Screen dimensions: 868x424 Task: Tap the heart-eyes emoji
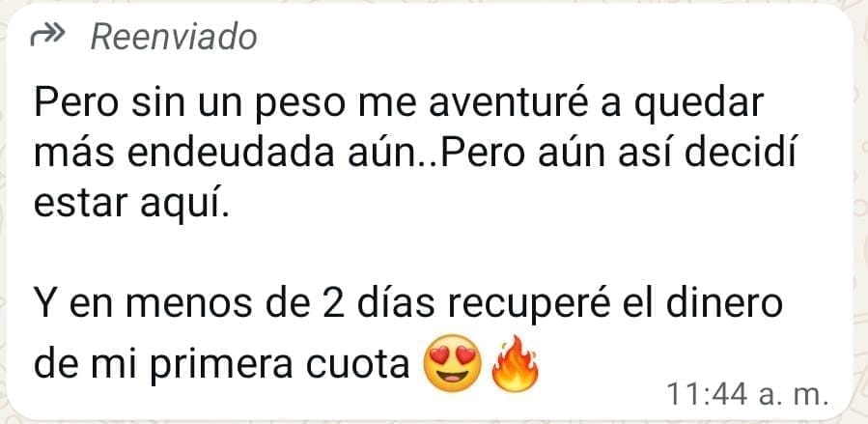click(452, 364)
